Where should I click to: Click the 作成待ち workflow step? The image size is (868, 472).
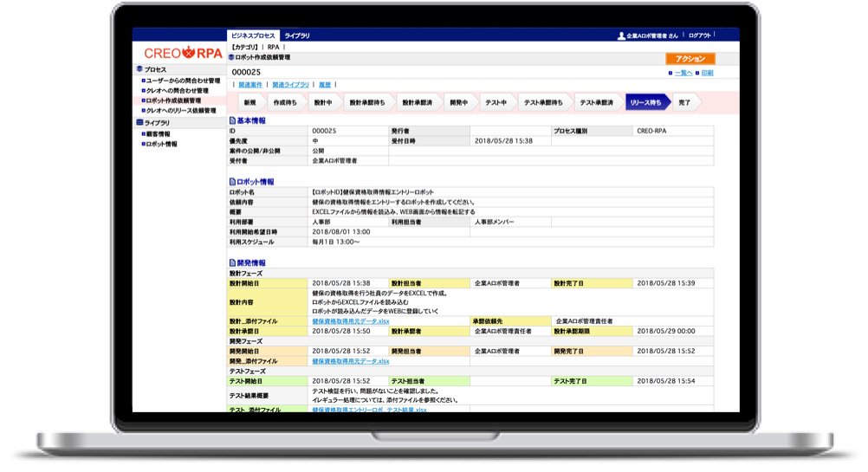pos(285,102)
